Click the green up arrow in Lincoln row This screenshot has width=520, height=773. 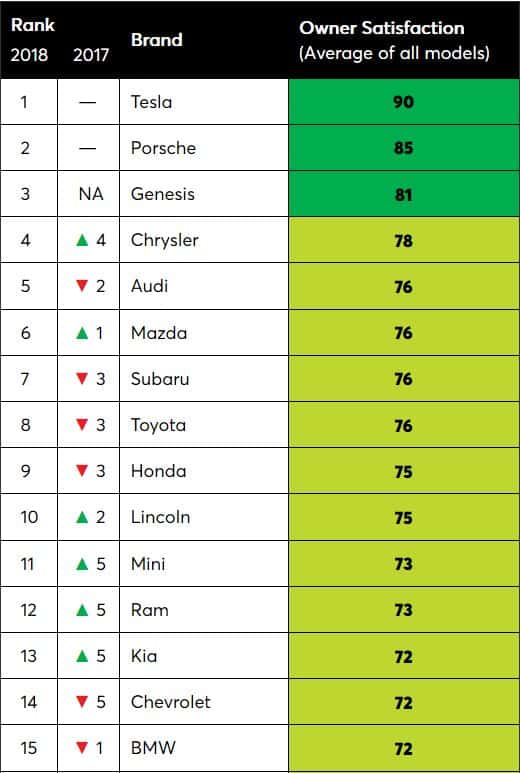[82, 517]
